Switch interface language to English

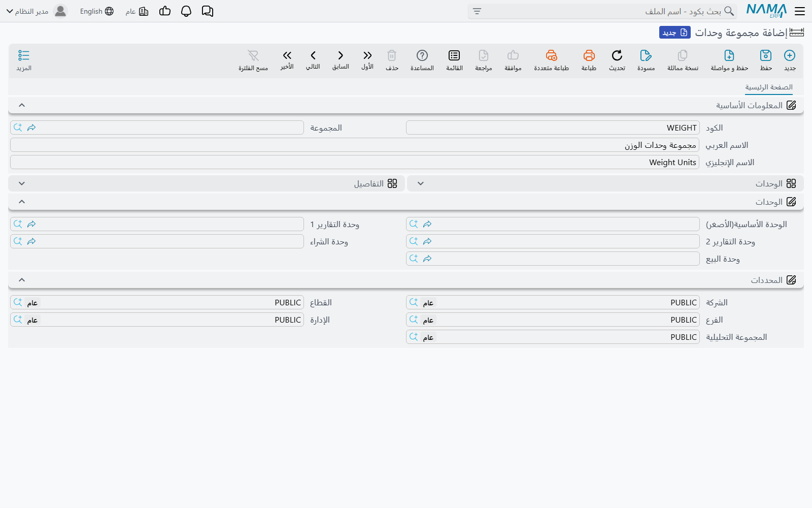(x=97, y=11)
